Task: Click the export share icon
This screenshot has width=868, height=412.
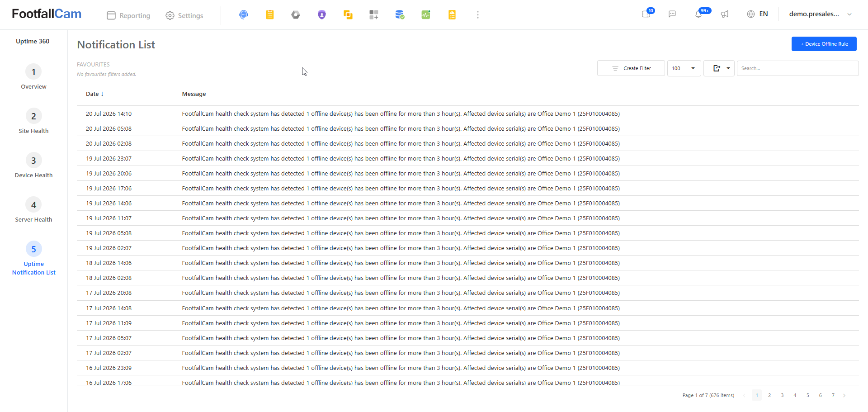Action: [717, 68]
